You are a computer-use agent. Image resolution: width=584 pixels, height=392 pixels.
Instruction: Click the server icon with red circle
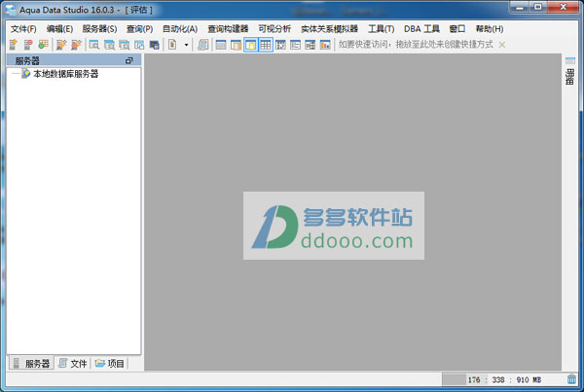tap(28, 45)
